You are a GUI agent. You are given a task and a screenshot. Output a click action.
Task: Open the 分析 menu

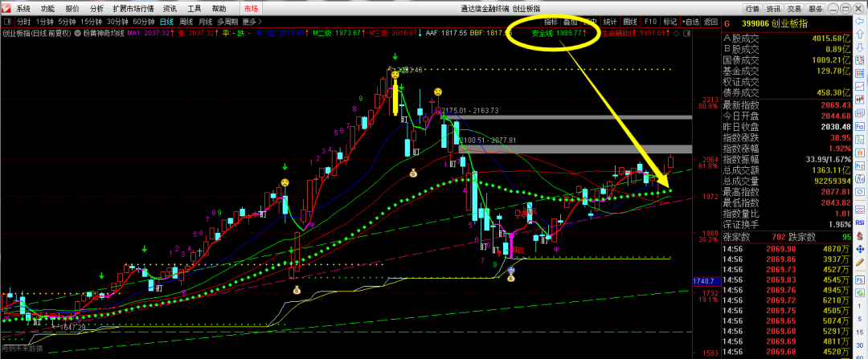pyautogui.click(x=96, y=8)
